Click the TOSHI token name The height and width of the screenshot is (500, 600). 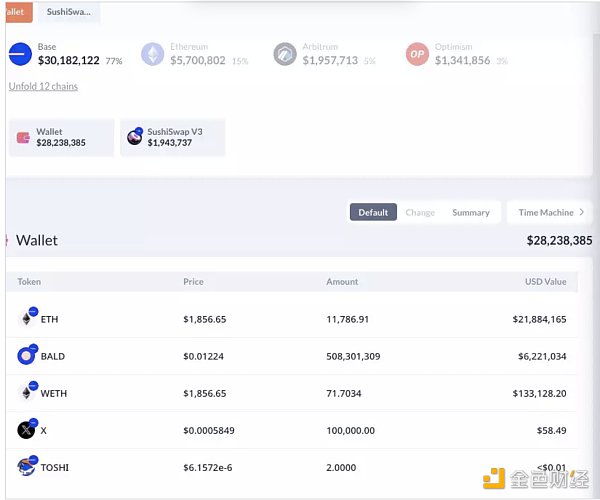pyautogui.click(x=55, y=467)
